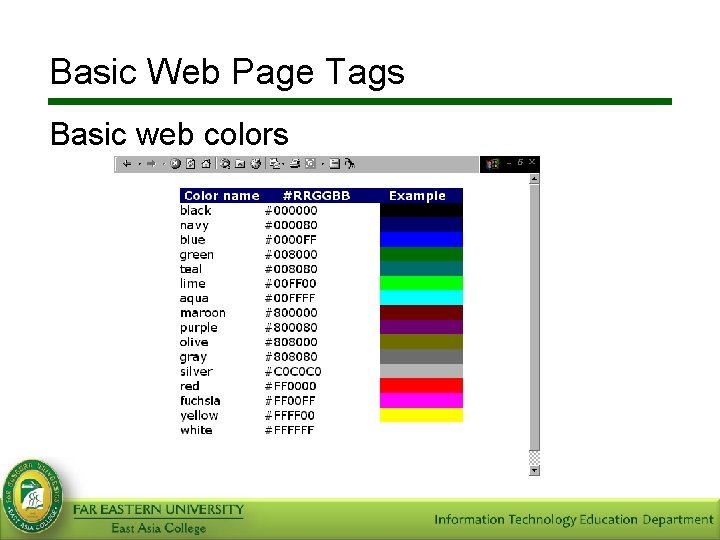Click the fuchsia example swatch
This screenshot has height=540, width=720.
pos(421,400)
